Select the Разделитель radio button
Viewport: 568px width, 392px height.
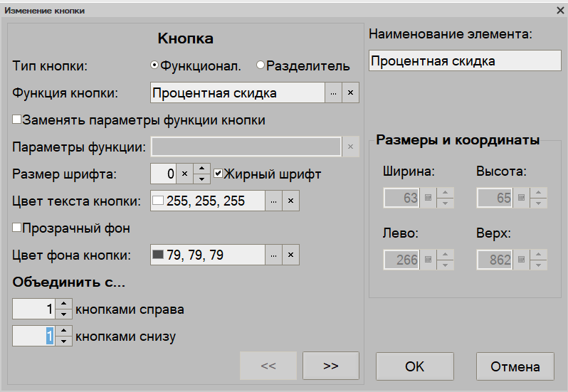[261, 66]
